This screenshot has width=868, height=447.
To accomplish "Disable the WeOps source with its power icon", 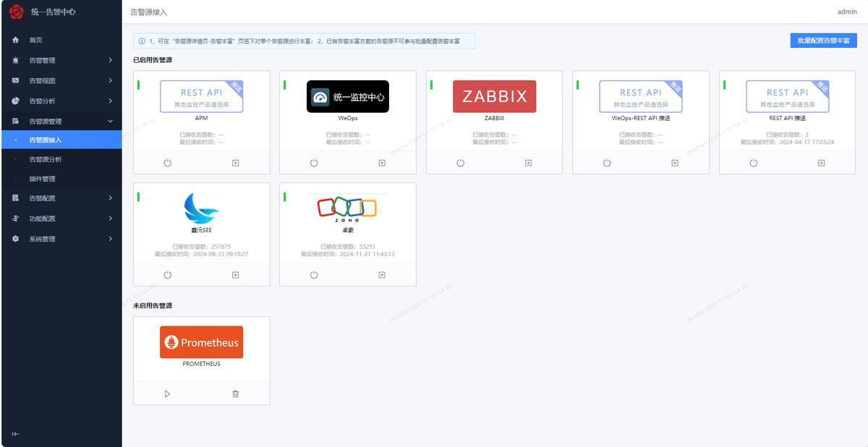I will [x=314, y=163].
